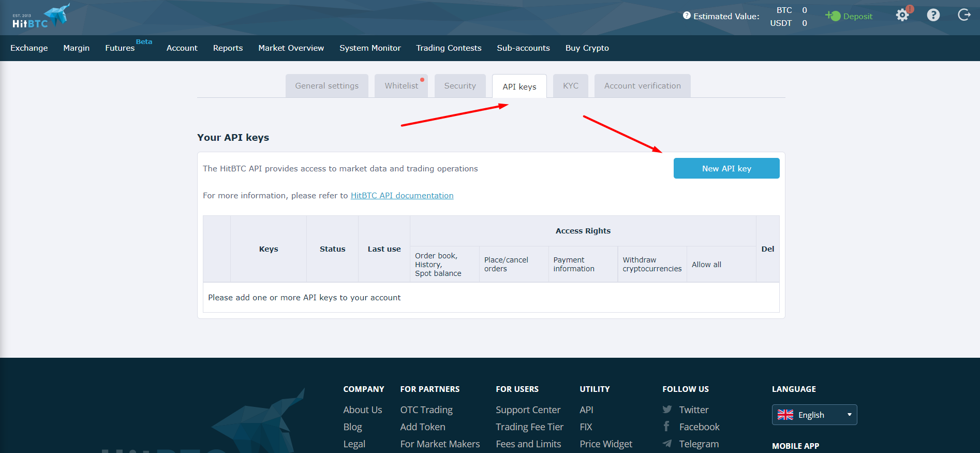This screenshot has height=453, width=980.
Task: Click the logout arrow icon
Action: [x=964, y=14]
